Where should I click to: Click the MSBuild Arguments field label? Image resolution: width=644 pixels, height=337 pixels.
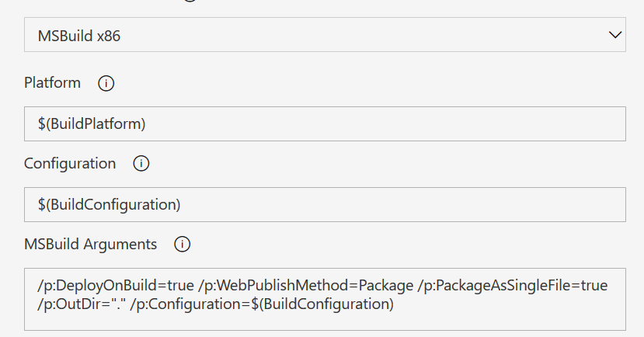[x=90, y=245]
